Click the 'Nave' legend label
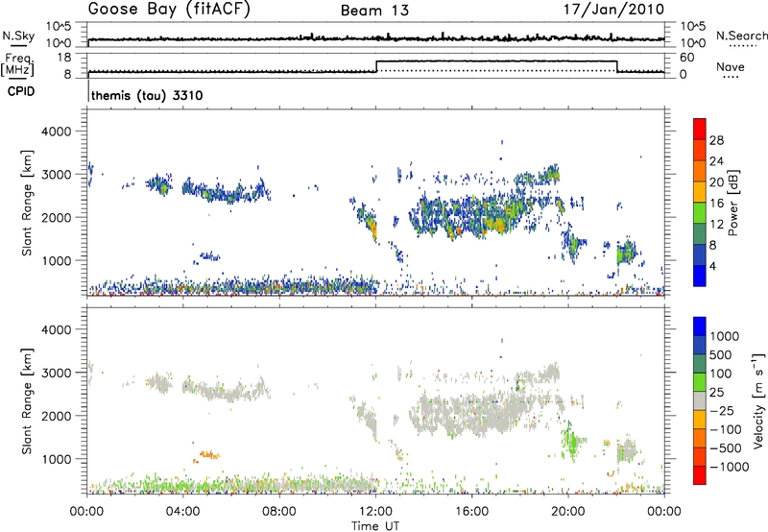Image resolution: width=768 pixels, height=532 pixels. click(731, 66)
